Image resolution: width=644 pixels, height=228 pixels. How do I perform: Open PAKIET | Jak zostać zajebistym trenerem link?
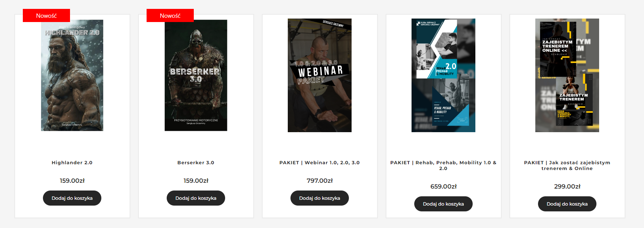tap(567, 165)
